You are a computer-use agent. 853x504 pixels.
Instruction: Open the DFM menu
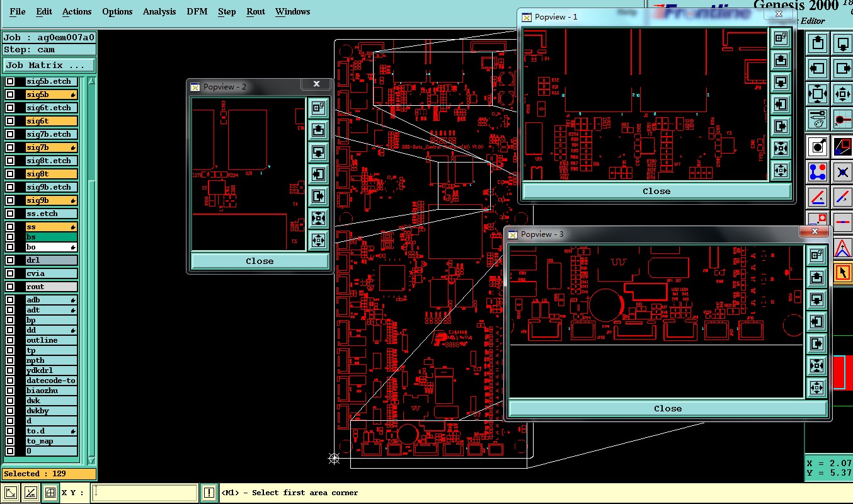(197, 11)
